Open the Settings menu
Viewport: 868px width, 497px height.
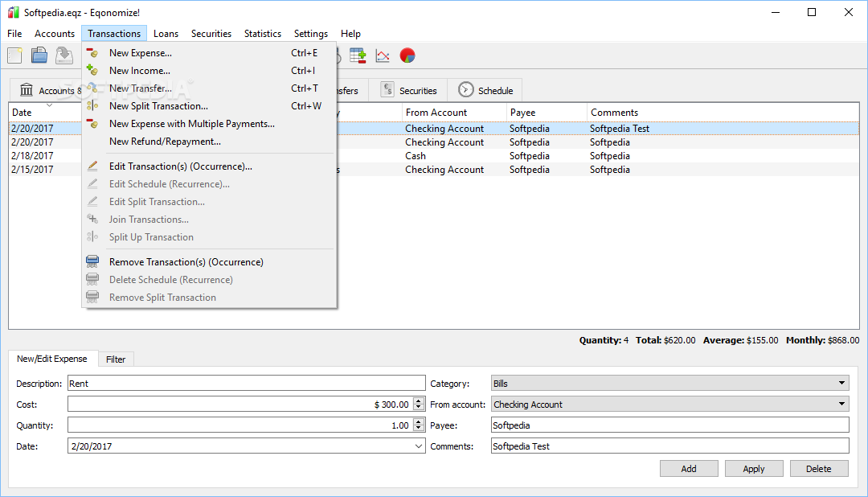[311, 34]
